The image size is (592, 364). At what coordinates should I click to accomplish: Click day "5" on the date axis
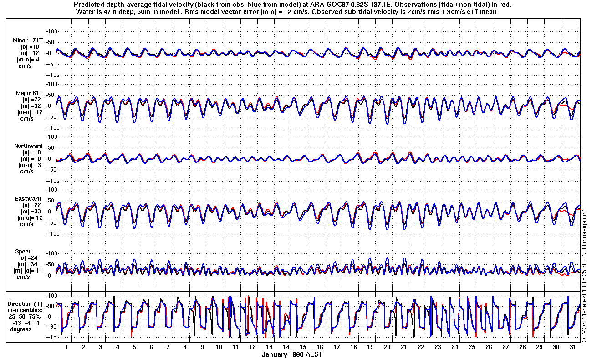click(134, 347)
